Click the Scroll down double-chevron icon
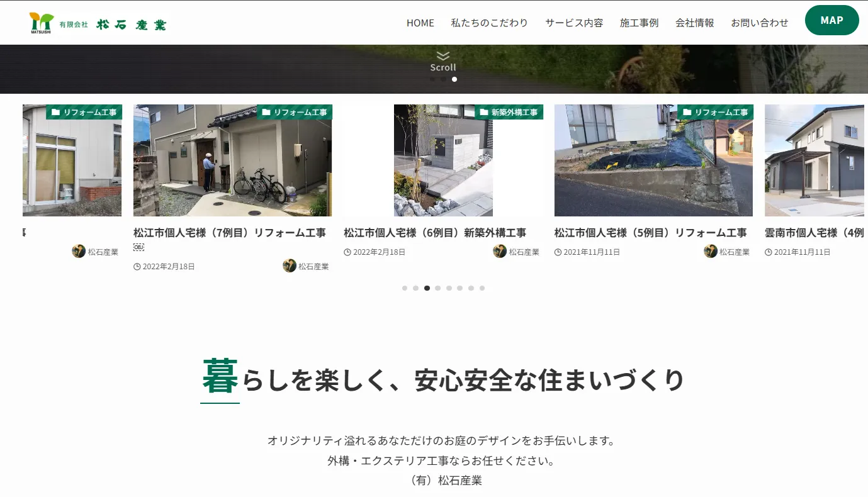The image size is (868, 497). pyautogui.click(x=443, y=56)
